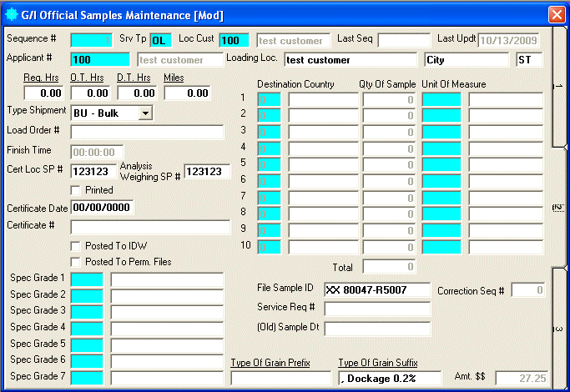Click the Cert Loc SP # field
The height and width of the screenshot is (392, 570).
[93, 171]
